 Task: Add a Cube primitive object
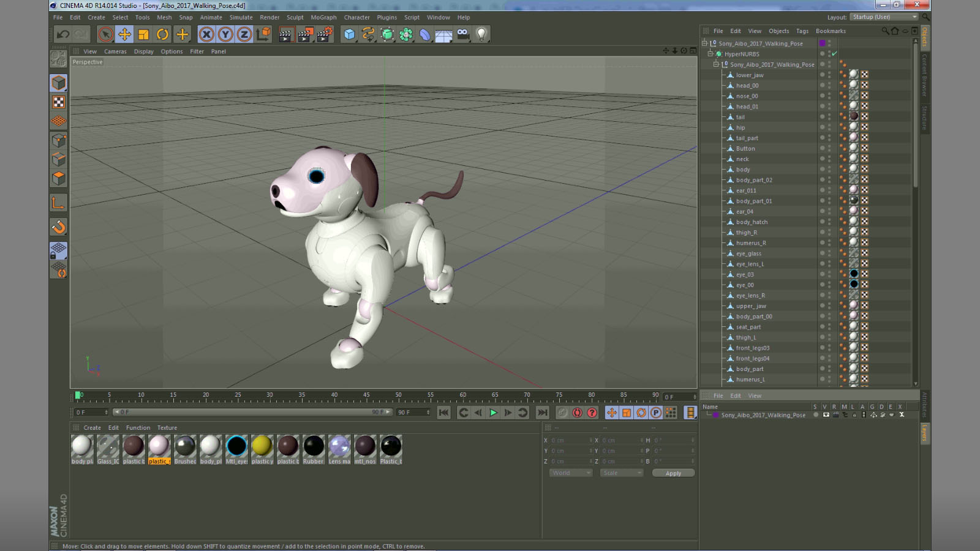349,34
